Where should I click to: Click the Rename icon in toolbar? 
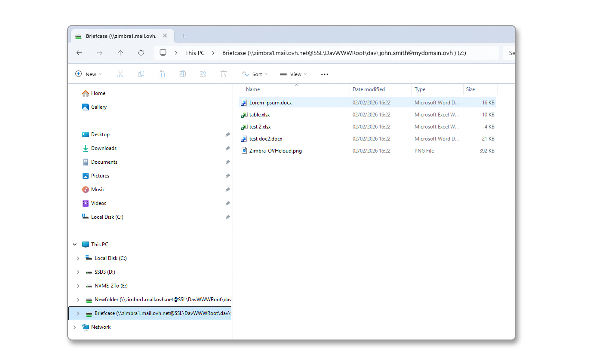point(182,74)
